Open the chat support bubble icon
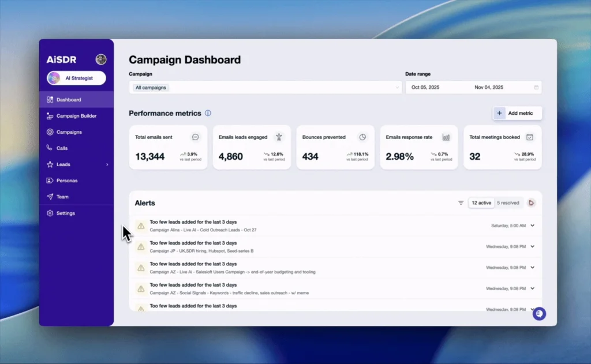 click(x=539, y=314)
